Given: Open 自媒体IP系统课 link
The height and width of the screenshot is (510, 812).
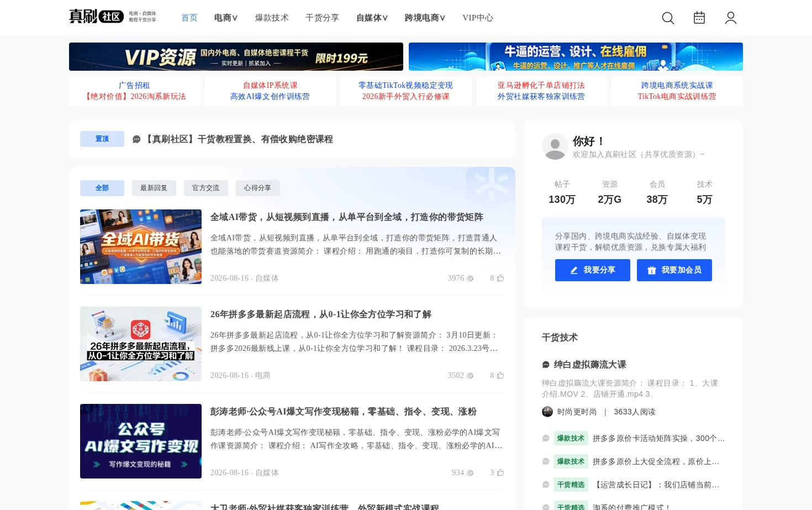Looking at the screenshot, I should [270, 85].
